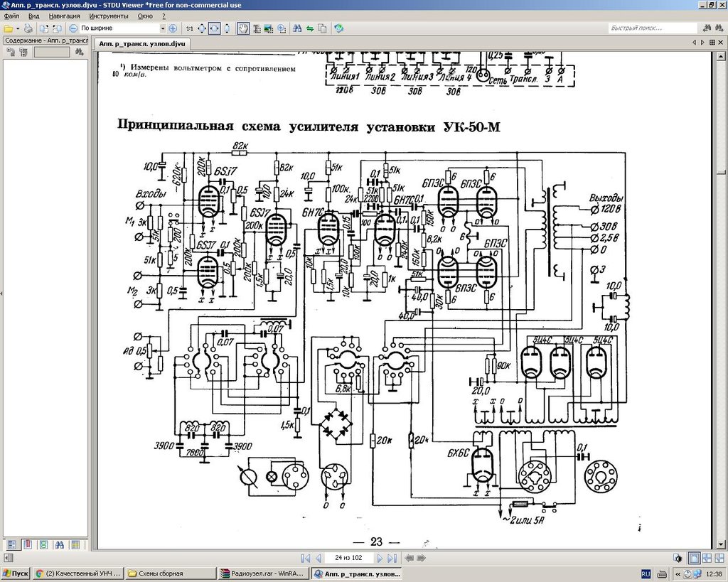The image size is (728, 582).
Task: Open the tab list grid button
Action: pos(712,43)
